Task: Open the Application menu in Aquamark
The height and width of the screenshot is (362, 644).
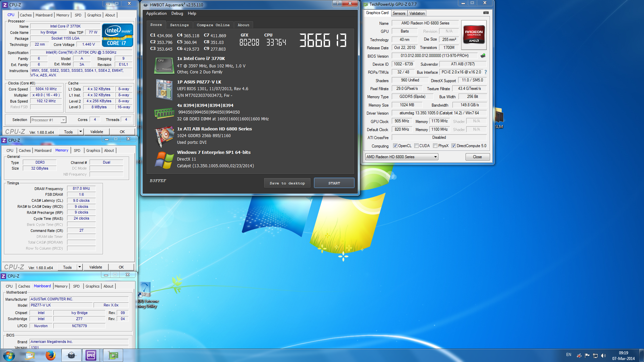Action: tap(156, 13)
